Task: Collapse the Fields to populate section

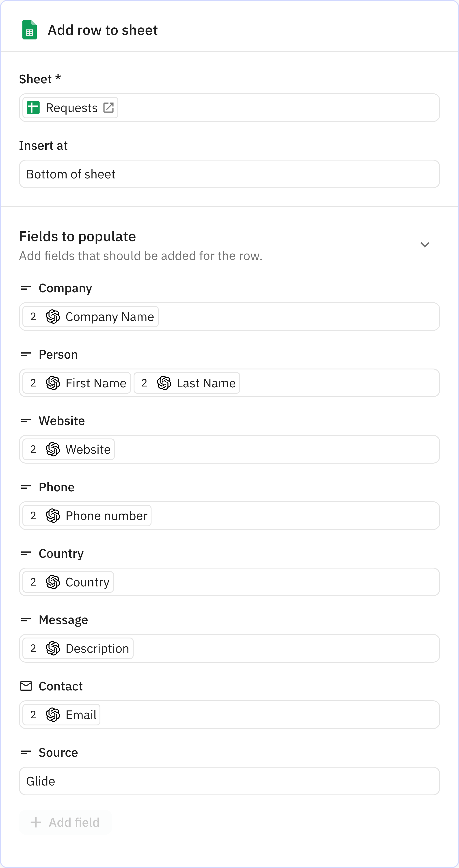Action: (425, 245)
